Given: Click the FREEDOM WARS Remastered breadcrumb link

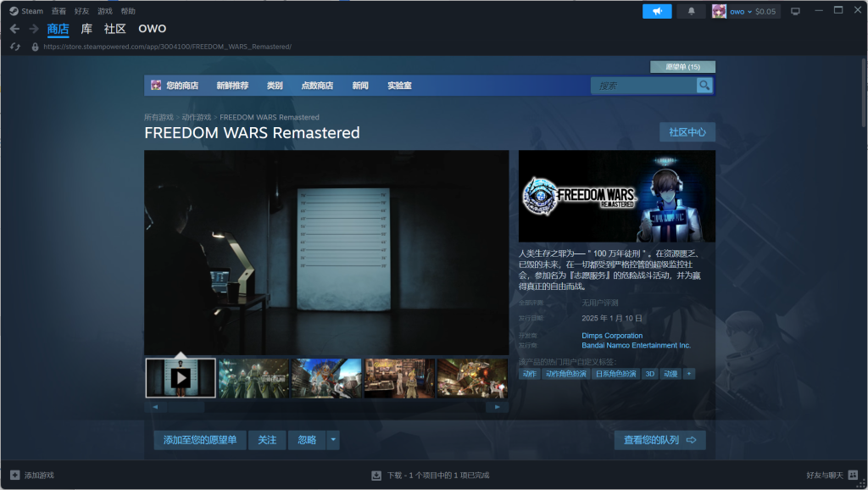Looking at the screenshot, I should [270, 117].
